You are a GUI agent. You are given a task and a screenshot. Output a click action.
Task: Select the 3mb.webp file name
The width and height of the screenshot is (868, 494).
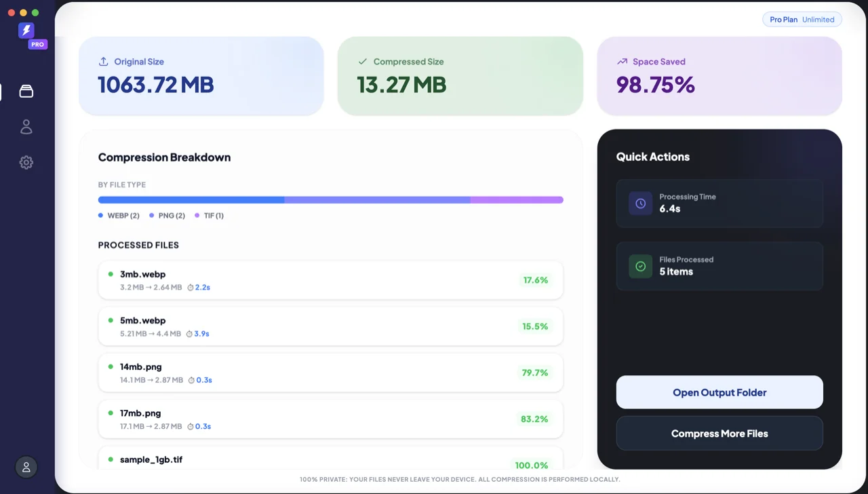pyautogui.click(x=143, y=274)
